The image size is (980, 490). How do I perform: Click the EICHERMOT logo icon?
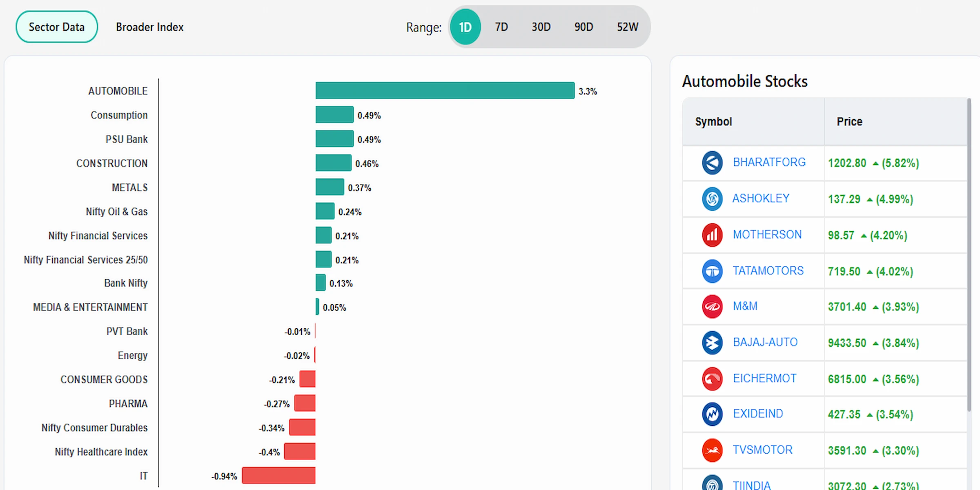712,379
